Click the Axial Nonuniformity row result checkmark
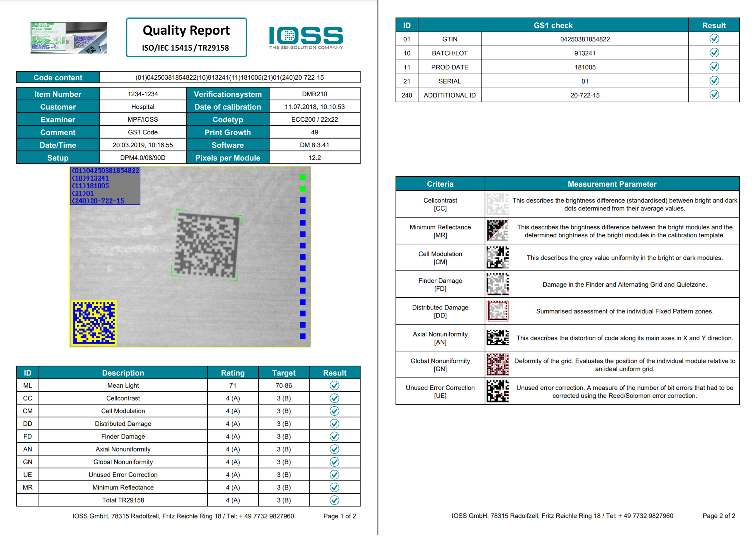Viewport: 756px width, 536px height. click(335, 449)
